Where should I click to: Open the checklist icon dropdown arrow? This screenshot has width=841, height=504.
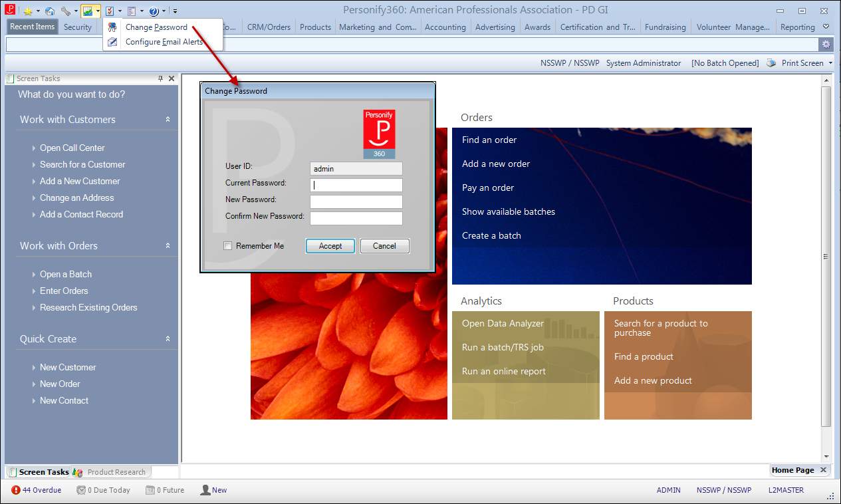[120, 11]
